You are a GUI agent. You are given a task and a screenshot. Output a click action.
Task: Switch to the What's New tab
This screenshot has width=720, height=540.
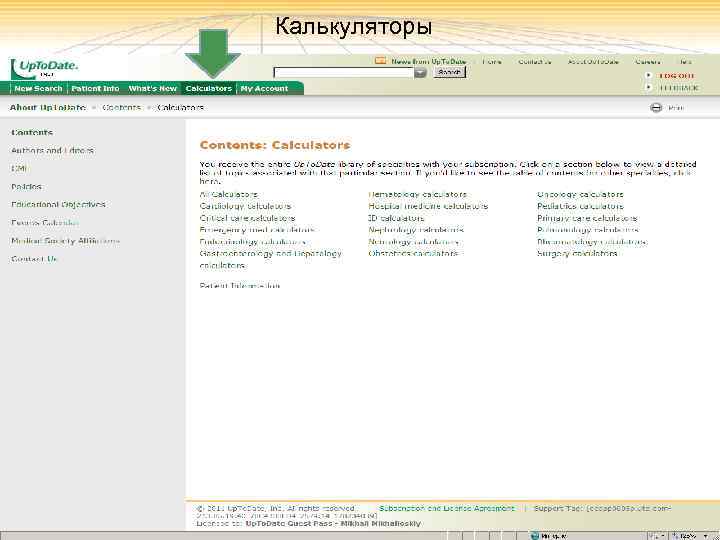pyautogui.click(x=152, y=89)
